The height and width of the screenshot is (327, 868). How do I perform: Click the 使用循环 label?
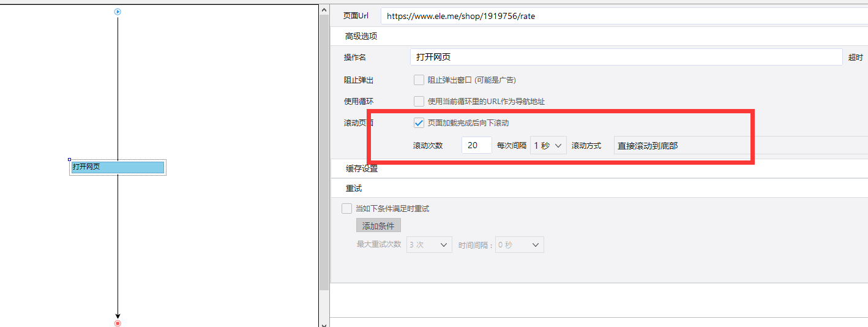(x=359, y=102)
